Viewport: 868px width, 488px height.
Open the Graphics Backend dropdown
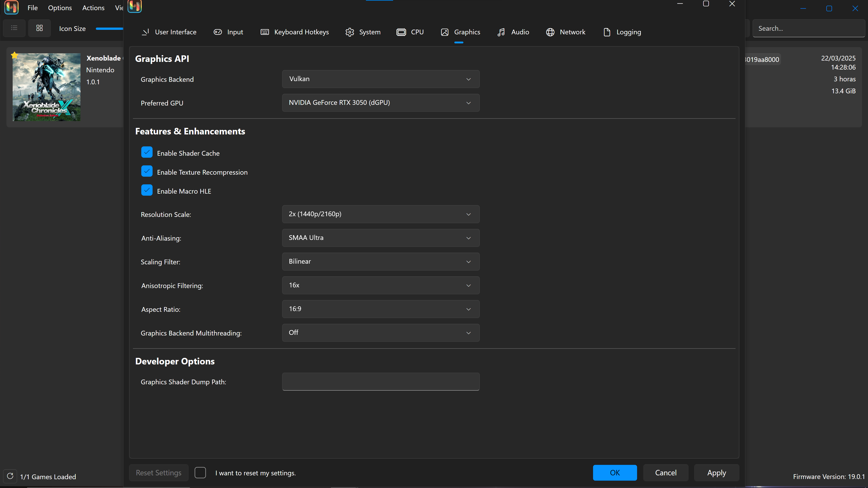[x=381, y=79]
